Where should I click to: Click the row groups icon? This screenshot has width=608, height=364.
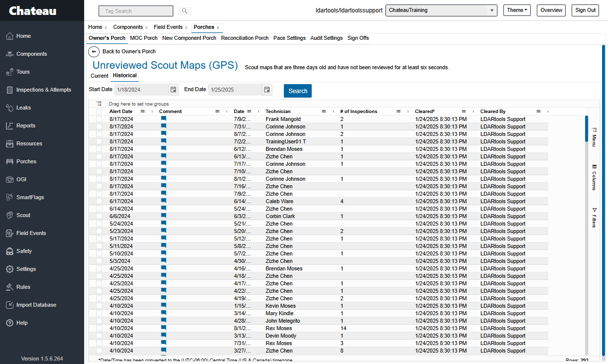pyautogui.click(x=99, y=104)
